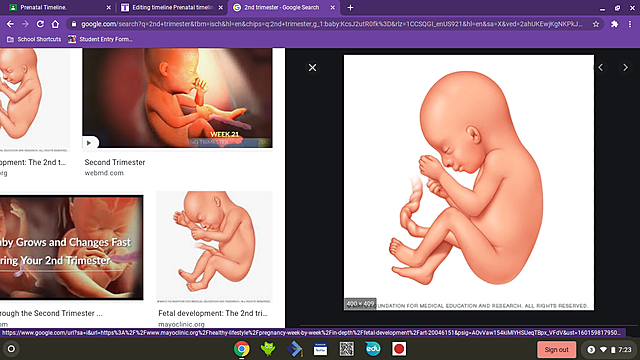Click the large previewed fetus image
The width and height of the screenshot is (640, 360).
tap(469, 182)
